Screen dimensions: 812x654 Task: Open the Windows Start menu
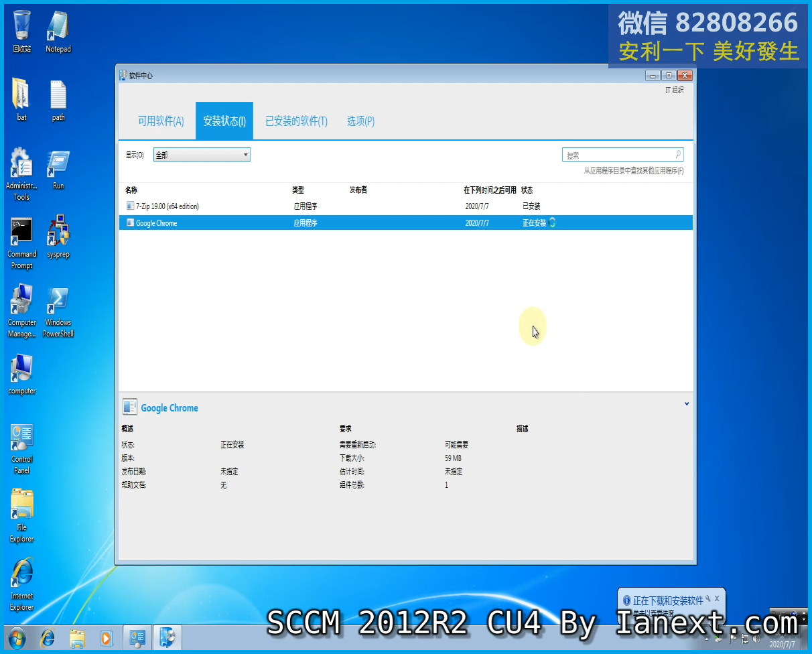17,637
